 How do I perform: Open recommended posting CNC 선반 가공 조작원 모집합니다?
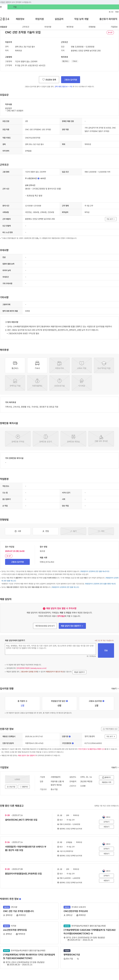click(19, 911)
